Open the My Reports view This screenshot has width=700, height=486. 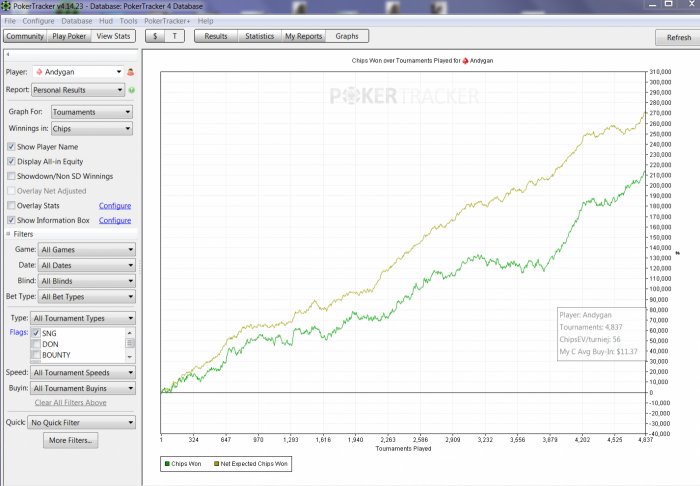click(304, 36)
